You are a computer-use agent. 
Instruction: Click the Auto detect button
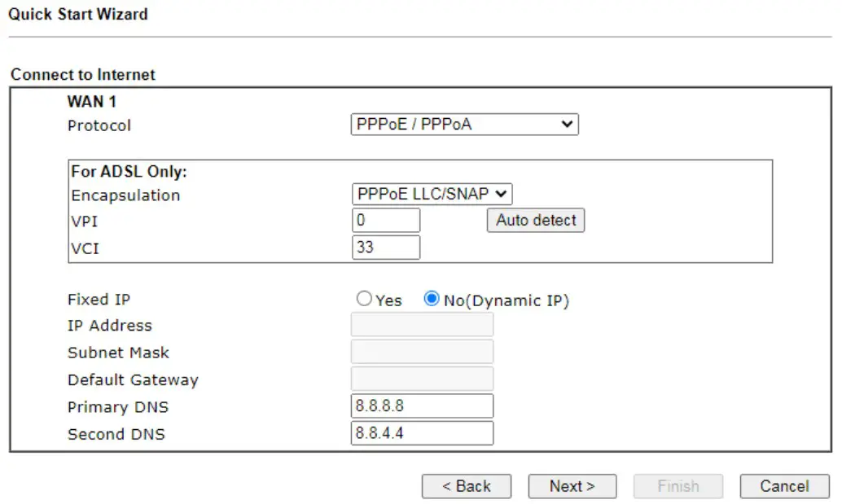click(x=535, y=220)
